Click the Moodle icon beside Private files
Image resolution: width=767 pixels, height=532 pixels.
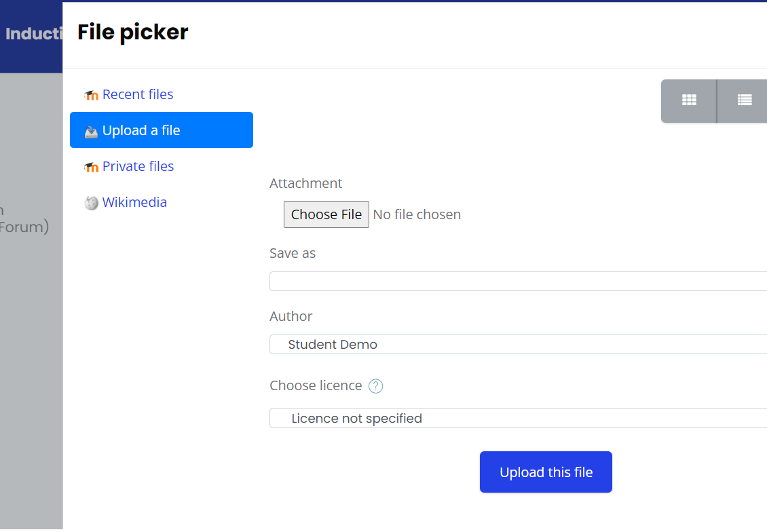pyautogui.click(x=91, y=167)
